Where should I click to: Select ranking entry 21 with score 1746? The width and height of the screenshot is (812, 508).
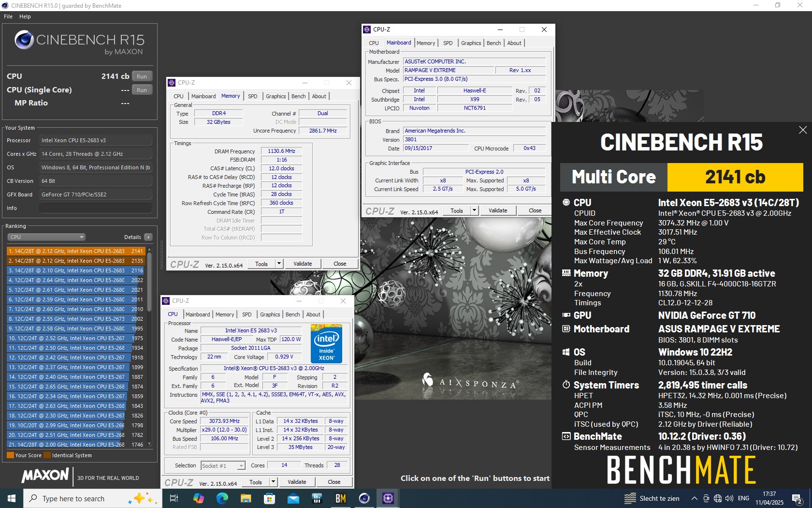pyautogui.click(x=76, y=445)
